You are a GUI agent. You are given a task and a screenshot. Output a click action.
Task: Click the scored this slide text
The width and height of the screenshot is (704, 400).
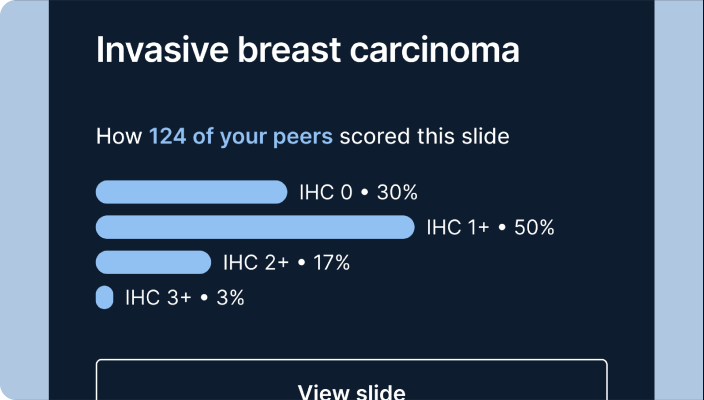point(424,136)
